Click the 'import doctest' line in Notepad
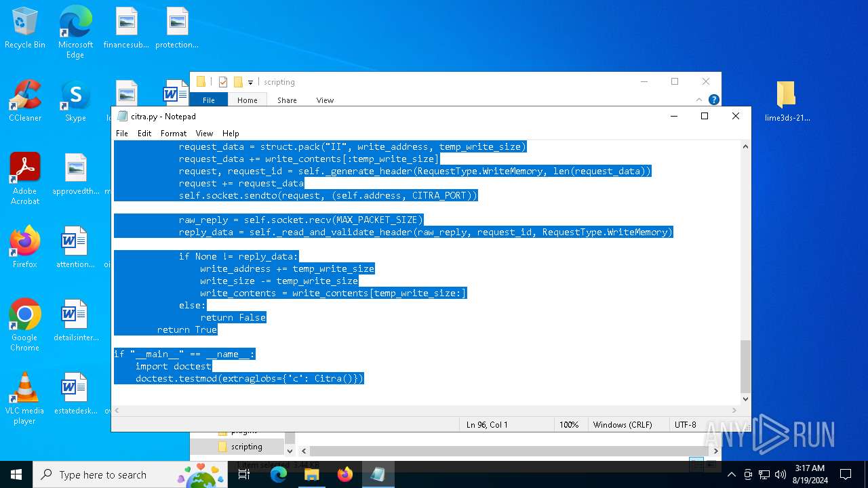Image resolution: width=868 pixels, height=488 pixels. pos(174,366)
